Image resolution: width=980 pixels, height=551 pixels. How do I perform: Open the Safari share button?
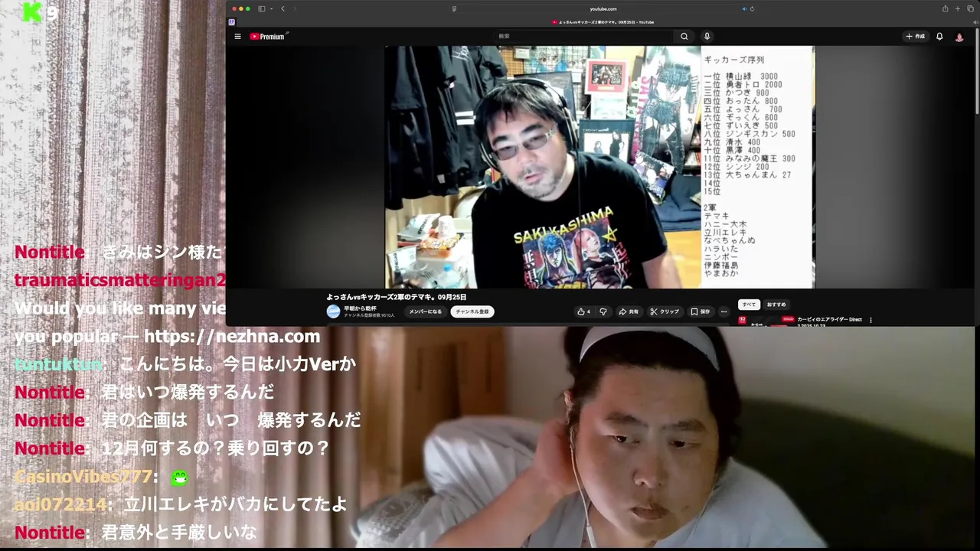coord(945,8)
